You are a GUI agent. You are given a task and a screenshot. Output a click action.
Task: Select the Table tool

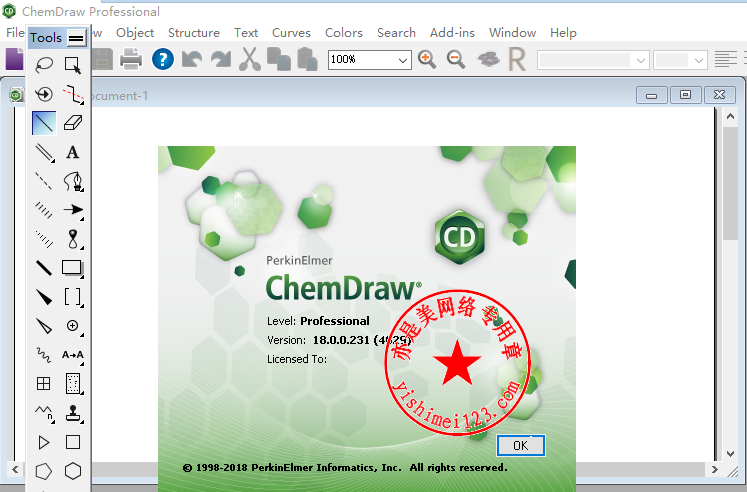coord(44,384)
